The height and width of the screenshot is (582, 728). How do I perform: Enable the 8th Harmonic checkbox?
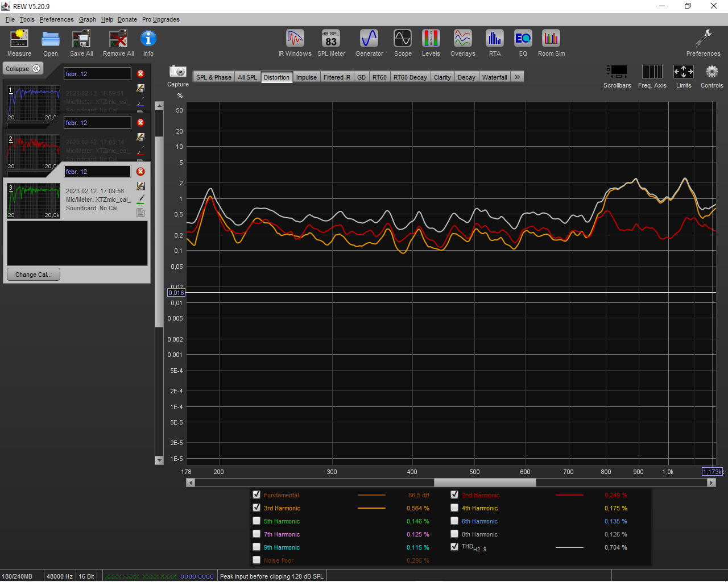point(454,534)
